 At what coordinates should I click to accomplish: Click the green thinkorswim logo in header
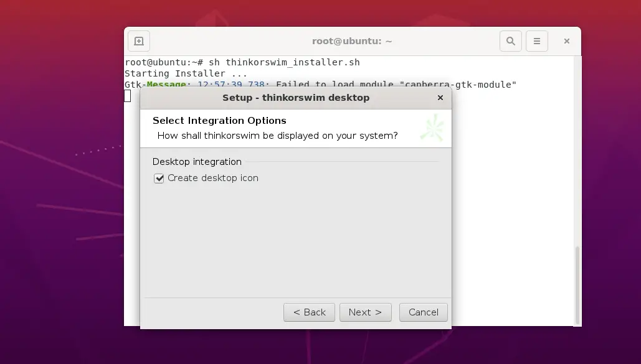click(x=432, y=128)
